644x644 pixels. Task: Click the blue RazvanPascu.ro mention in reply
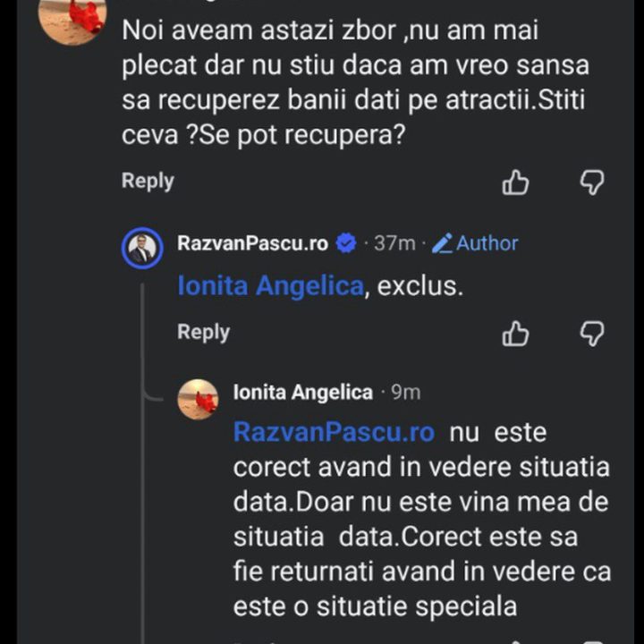pos(334,433)
